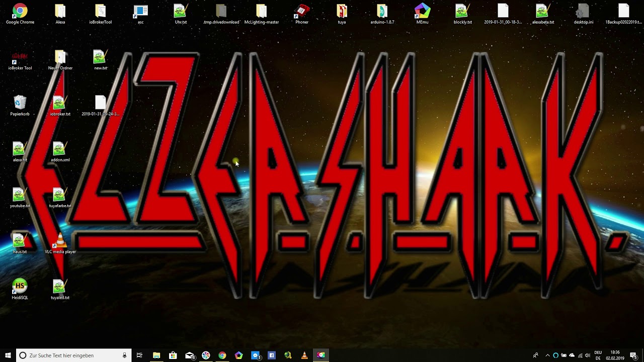644x362 pixels.
Task: Open File Explorer from the taskbar
Action: click(156, 355)
